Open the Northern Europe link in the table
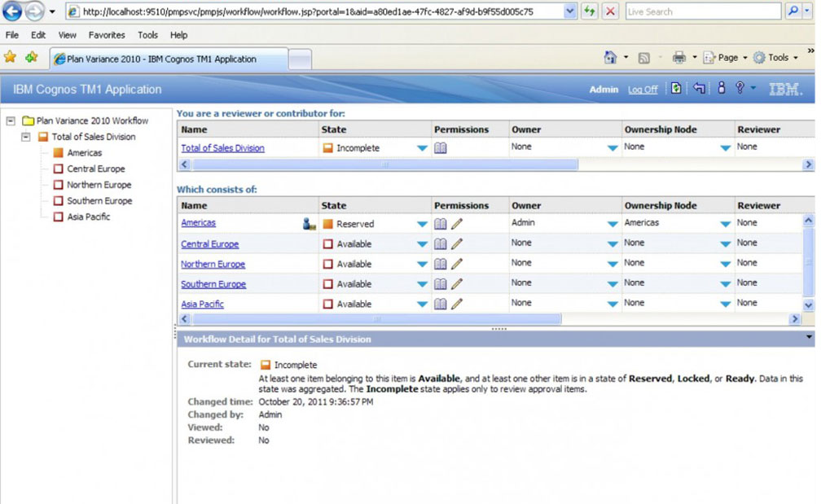Image resolution: width=839 pixels, height=504 pixels. point(213,265)
